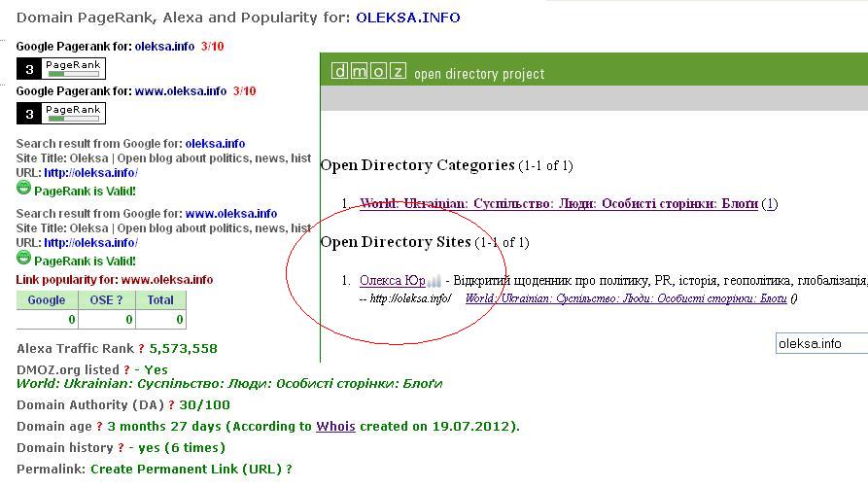
Task: Click the question mark beside Domain age
Action: click(100, 427)
